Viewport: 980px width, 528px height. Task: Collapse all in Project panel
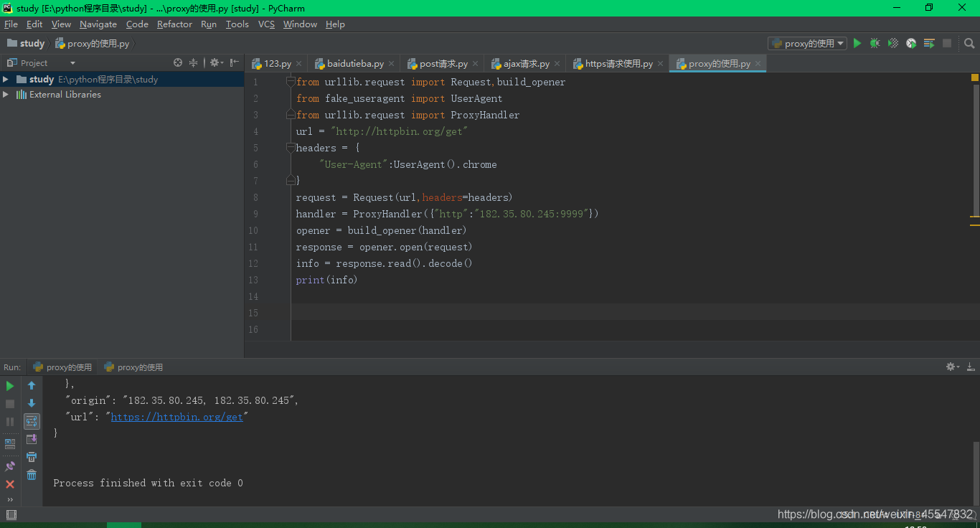(193, 63)
